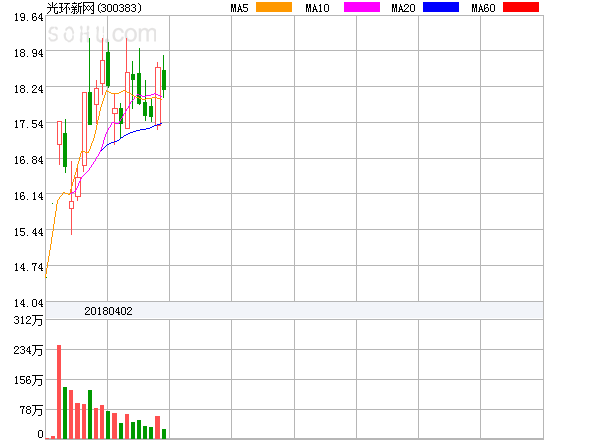
Task: Click the 234万 volume axis label
Action: pos(28,350)
